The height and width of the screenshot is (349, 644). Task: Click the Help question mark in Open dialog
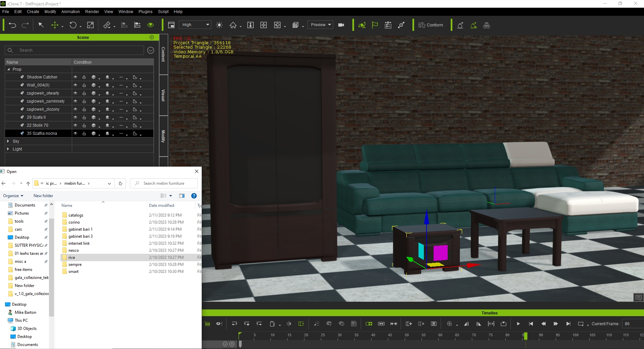[x=194, y=196]
